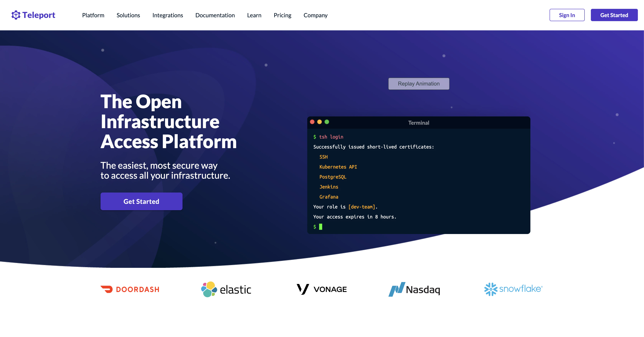
Task: Open the Platform menu
Action: (x=93, y=15)
